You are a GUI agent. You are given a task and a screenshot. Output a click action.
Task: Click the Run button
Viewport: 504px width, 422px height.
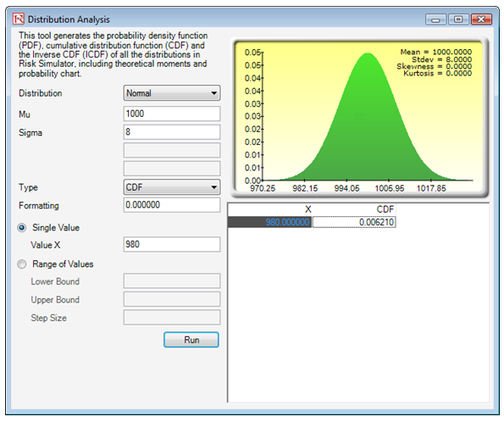pos(191,340)
